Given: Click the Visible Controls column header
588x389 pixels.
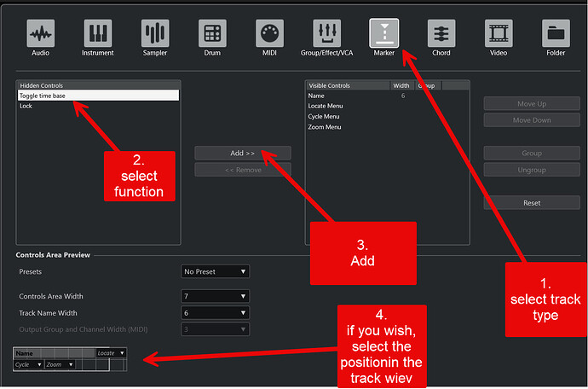Looking at the screenshot, I should [x=348, y=85].
